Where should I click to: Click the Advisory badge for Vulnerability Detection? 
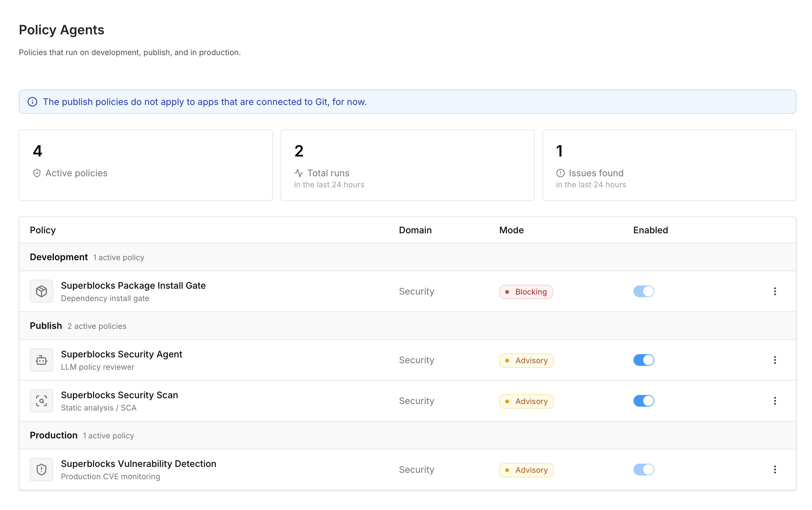(x=527, y=470)
